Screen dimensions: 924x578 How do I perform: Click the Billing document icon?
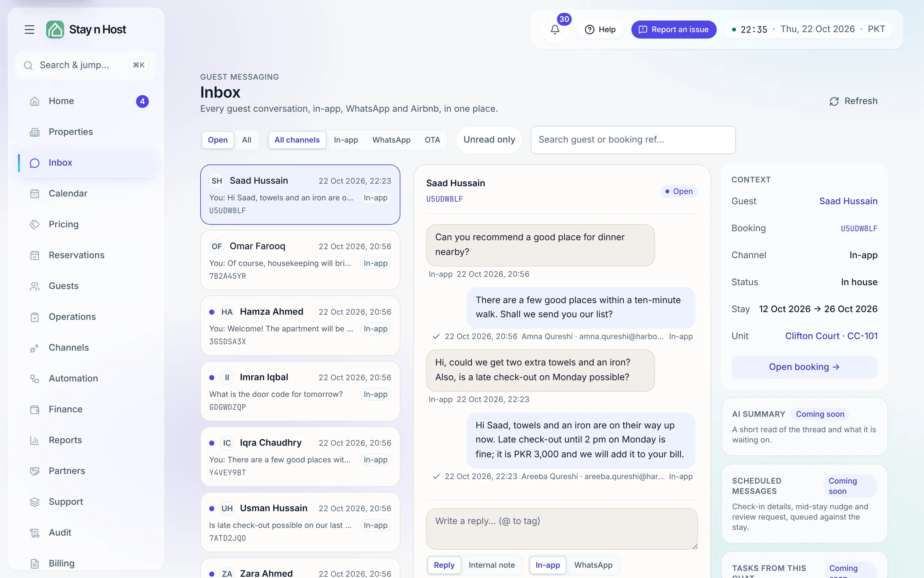point(35,564)
